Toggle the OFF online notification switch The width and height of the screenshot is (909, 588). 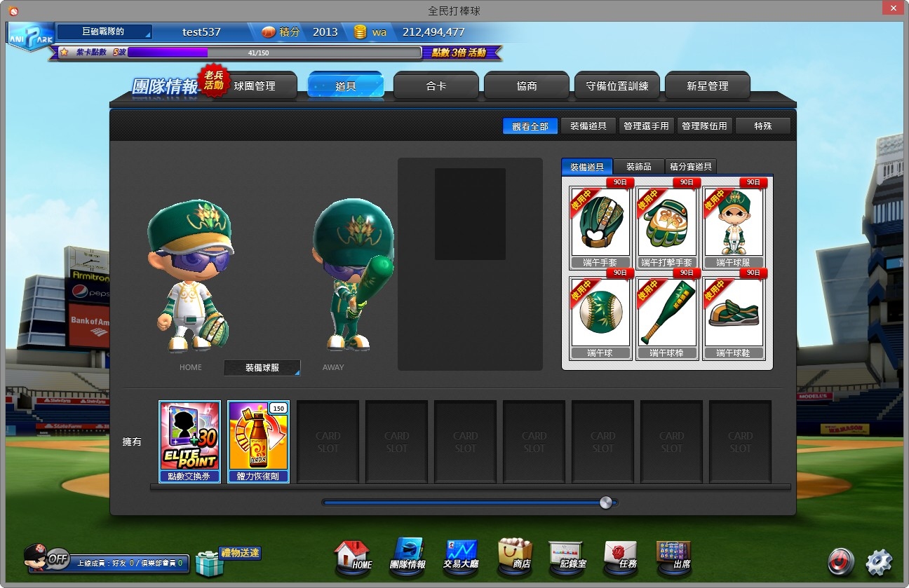pyautogui.click(x=56, y=559)
